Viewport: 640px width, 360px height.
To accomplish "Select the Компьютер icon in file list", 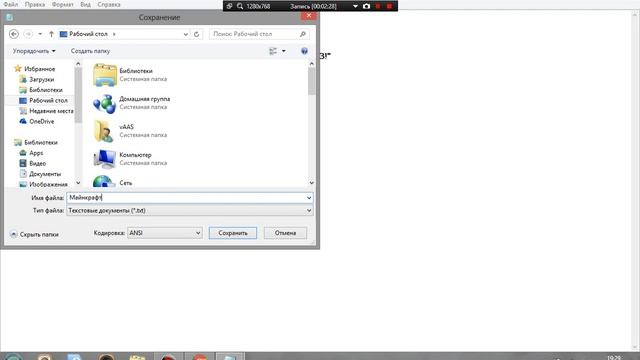I will [x=104, y=159].
